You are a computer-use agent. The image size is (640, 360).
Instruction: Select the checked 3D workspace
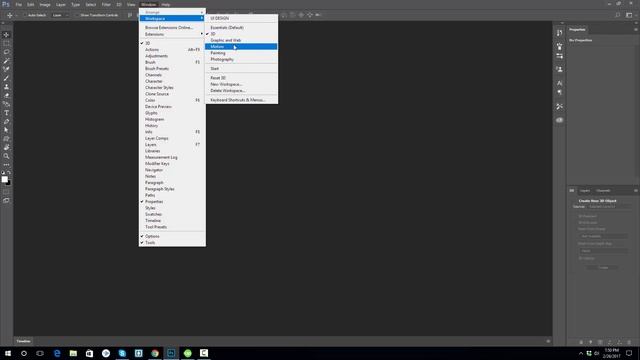[x=241, y=34]
